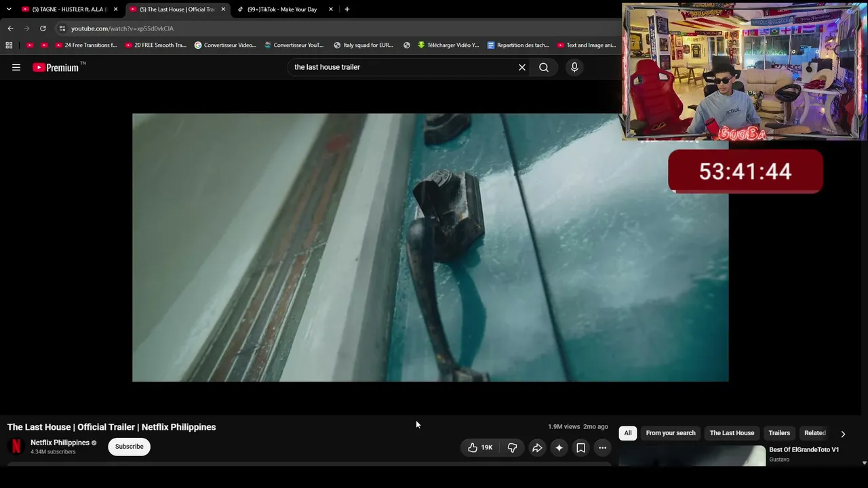Clear the YouTube search box text
868x488 pixels.
tap(522, 67)
